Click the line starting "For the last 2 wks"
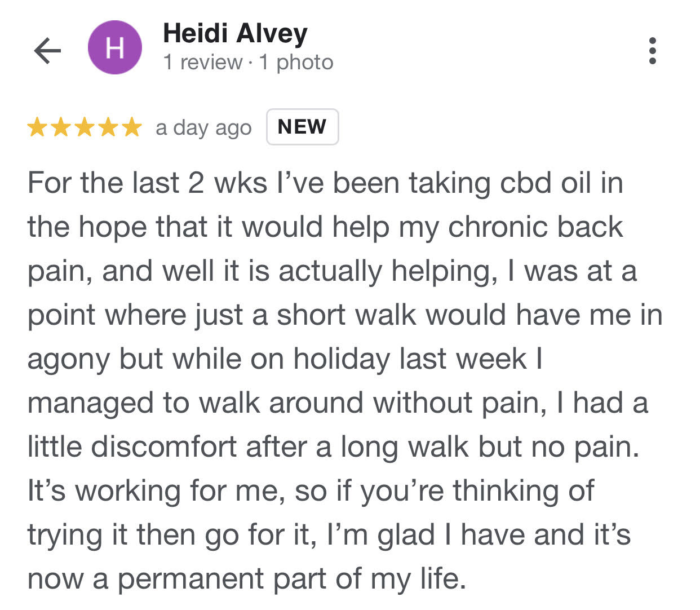The width and height of the screenshot is (700, 610). 325,183
